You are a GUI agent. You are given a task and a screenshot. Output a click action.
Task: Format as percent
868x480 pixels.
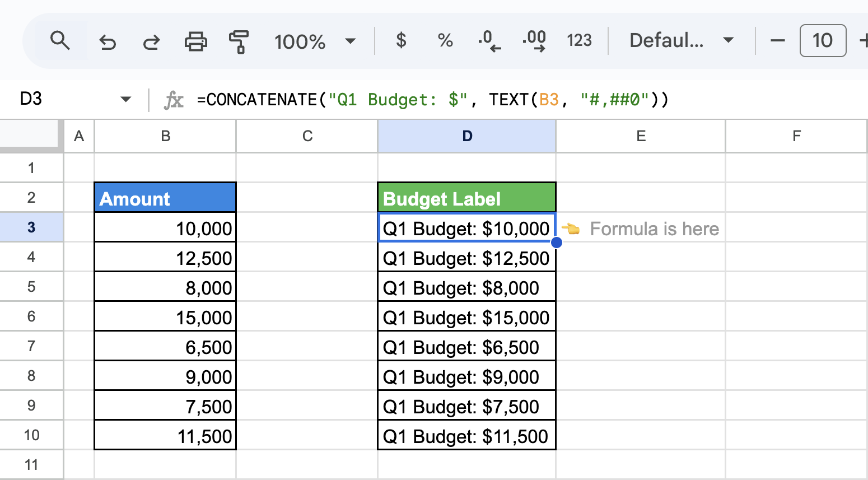[445, 40]
